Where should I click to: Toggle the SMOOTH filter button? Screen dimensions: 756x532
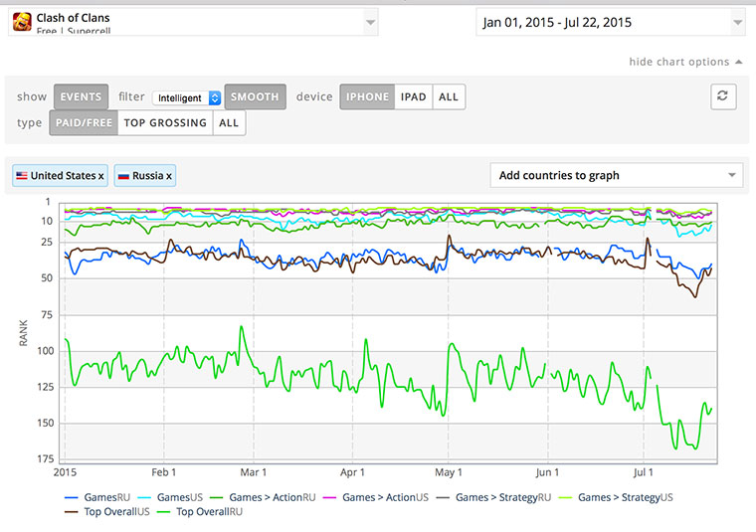(x=255, y=97)
